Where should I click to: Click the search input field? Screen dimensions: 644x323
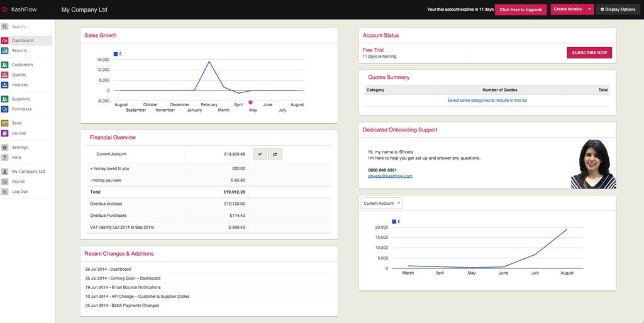coord(31,26)
